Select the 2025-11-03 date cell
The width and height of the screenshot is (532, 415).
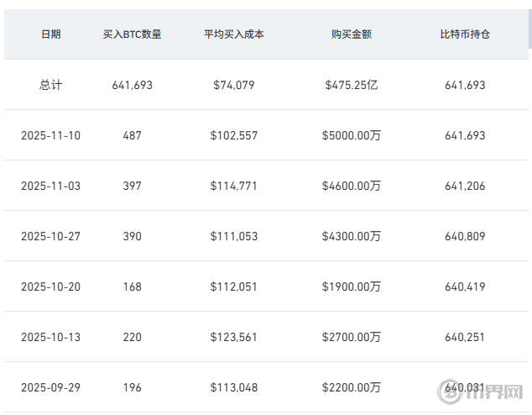click(x=51, y=186)
